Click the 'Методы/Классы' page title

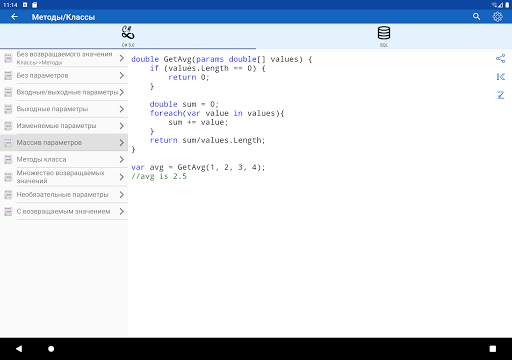click(x=63, y=17)
